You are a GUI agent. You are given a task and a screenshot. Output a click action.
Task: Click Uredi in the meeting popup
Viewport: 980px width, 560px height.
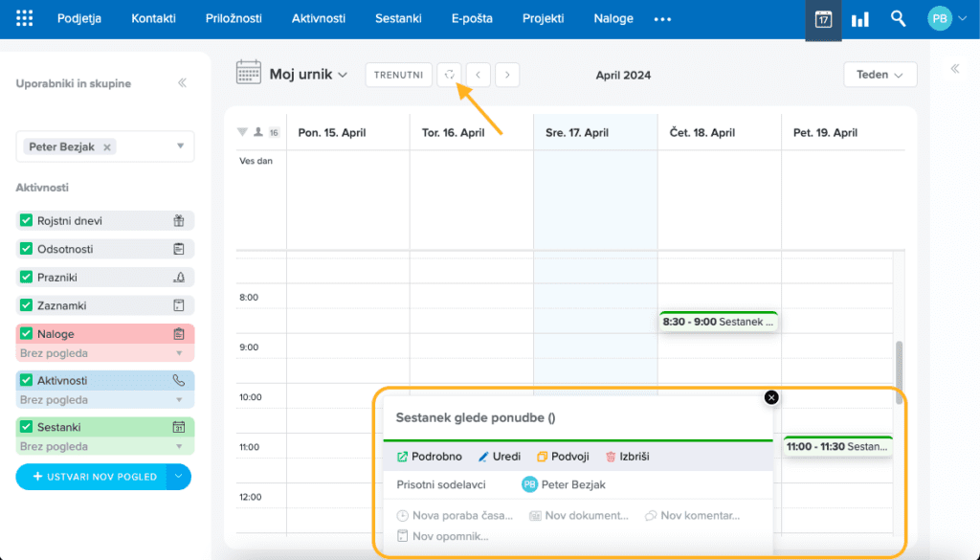coord(500,457)
